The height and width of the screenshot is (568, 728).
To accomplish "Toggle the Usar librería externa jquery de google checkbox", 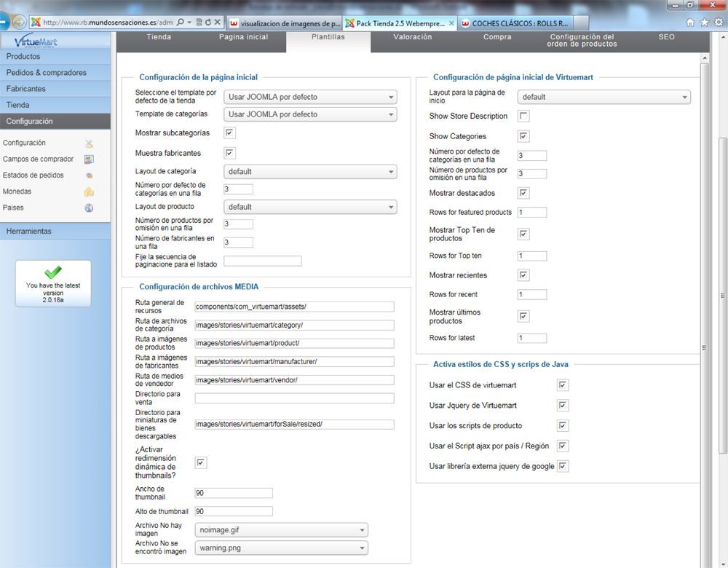I will [563, 466].
